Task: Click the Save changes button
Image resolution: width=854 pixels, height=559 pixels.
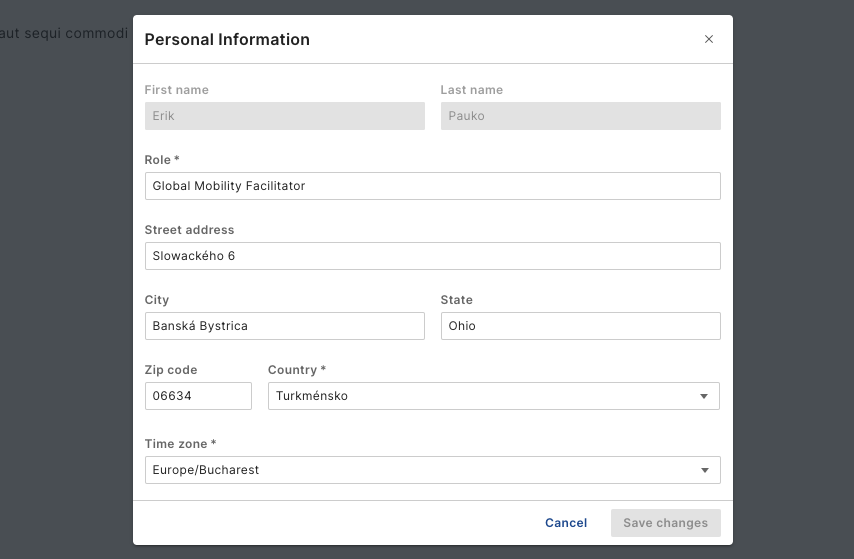Action: [665, 523]
